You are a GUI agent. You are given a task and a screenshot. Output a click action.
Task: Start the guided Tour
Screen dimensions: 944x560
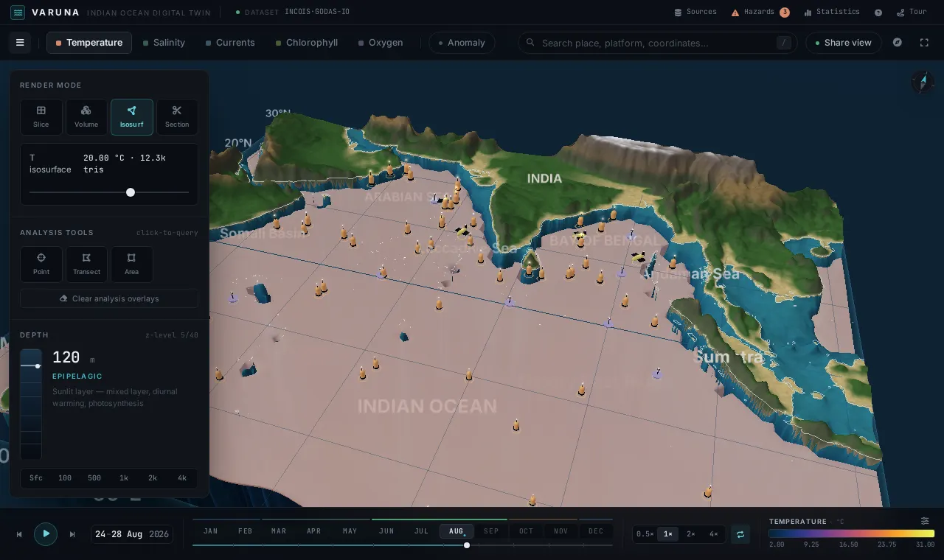tap(912, 12)
